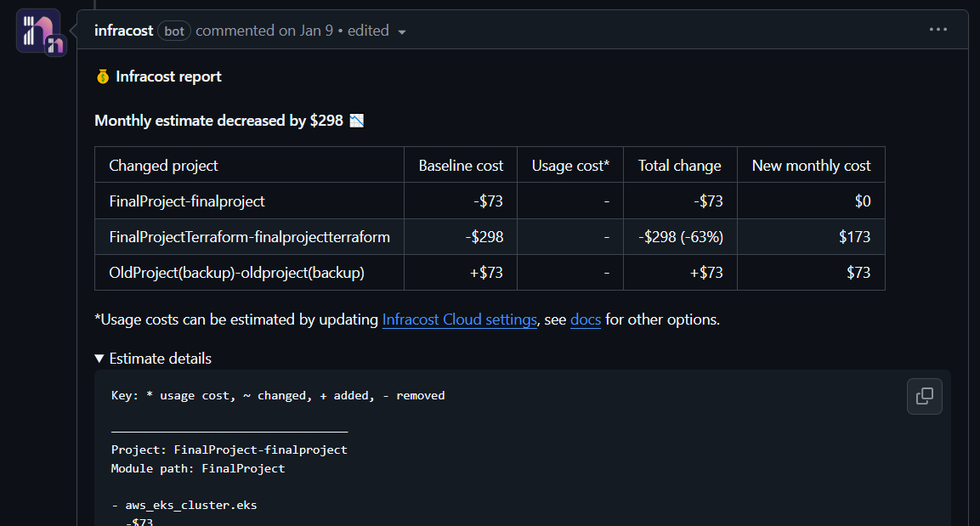
Task: Select the 'FinalProjectTerraform-finalprojectterraform' table cell
Action: click(249, 237)
